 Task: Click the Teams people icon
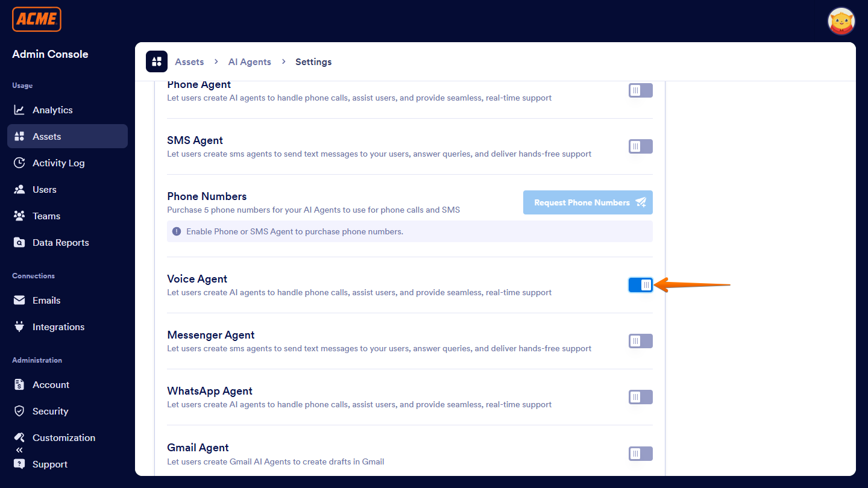pyautogui.click(x=20, y=216)
